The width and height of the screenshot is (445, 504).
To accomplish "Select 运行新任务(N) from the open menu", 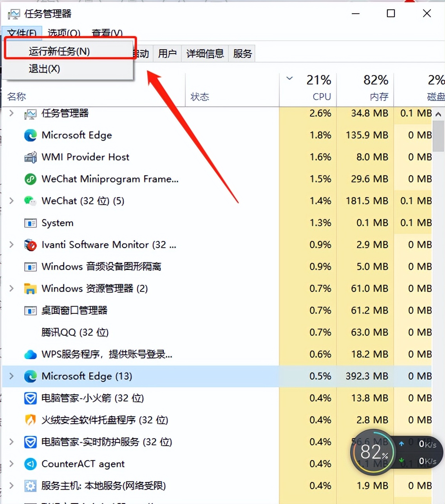I will click(x=59, y=51).
